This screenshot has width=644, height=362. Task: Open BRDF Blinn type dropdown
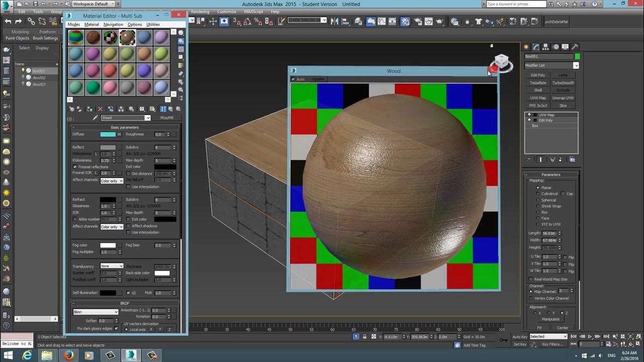(x=96, y=312)
